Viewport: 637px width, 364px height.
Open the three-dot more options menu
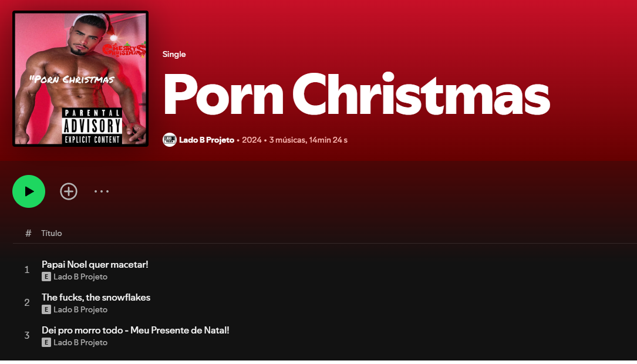pos(102,191)
